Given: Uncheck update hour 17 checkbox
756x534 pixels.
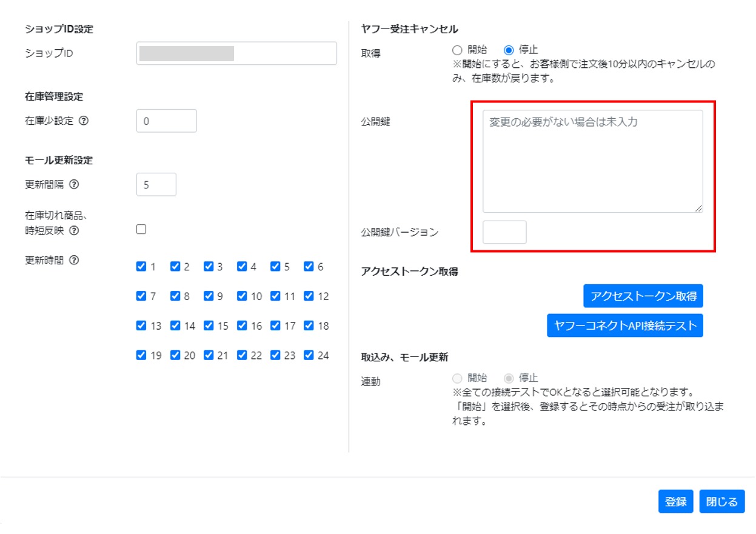Looking at the screenshot, I should 275,325.
